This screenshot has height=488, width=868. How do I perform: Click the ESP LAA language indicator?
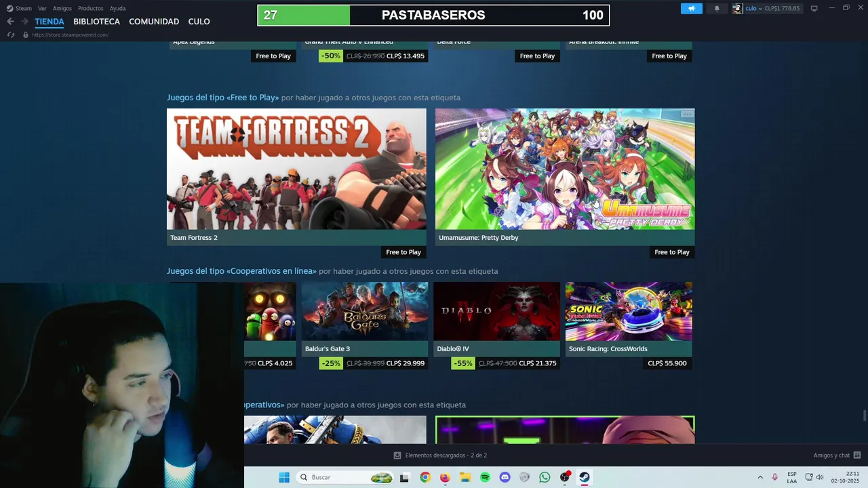[x=792, y=477]
